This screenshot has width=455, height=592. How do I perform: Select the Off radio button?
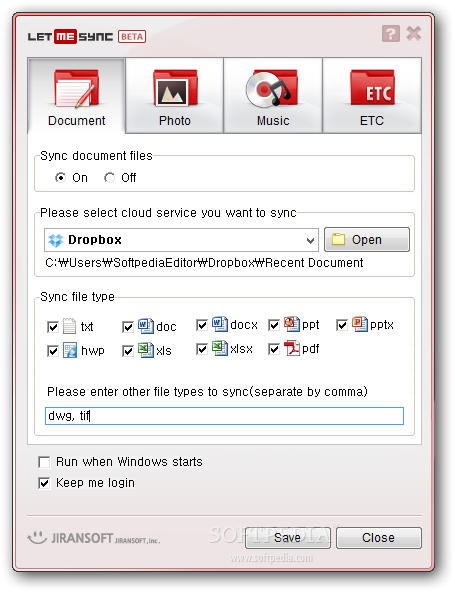point(110,177)
